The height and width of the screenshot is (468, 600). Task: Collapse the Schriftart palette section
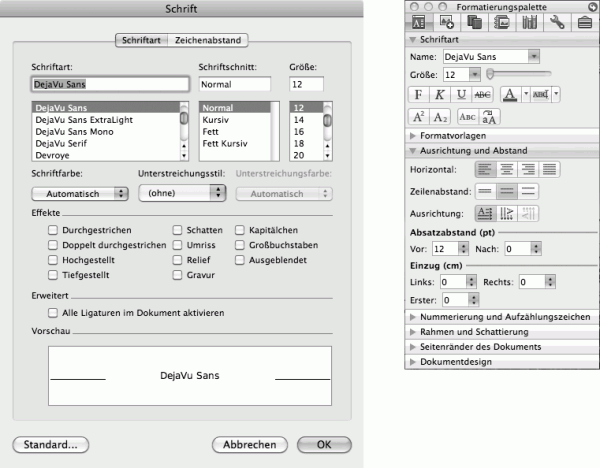[412, 39]
